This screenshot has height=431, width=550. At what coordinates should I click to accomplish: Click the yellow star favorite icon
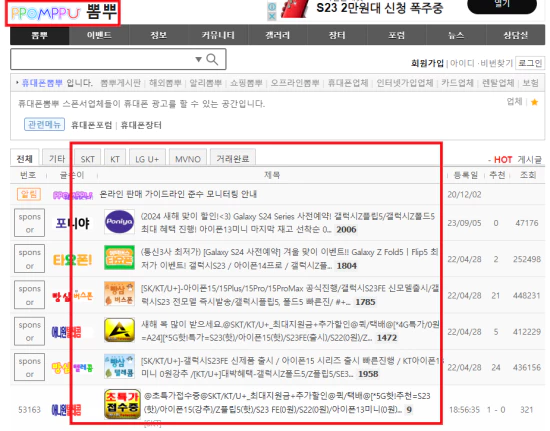[534, 102]
